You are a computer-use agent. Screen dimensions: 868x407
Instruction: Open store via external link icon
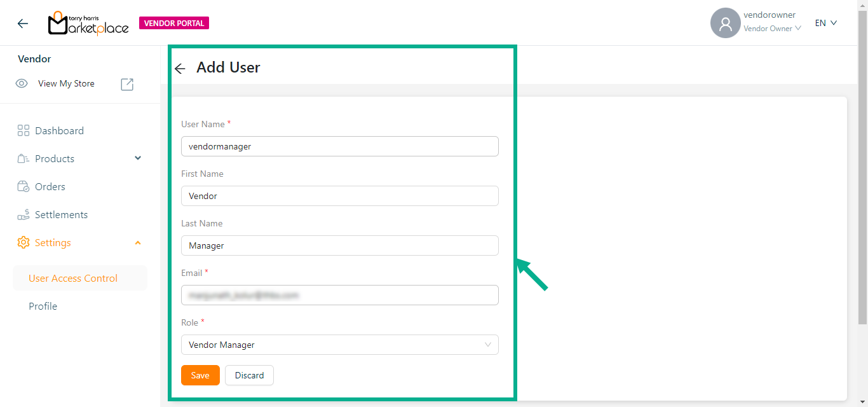[x=127, y=84]
